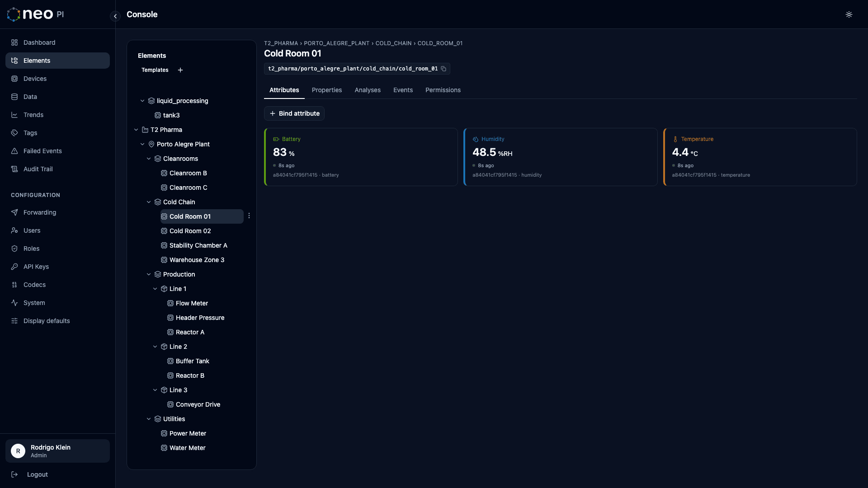This screenshot has height=488, width=868.
Task: Select Power Meter element
Action: coord(188,433)
